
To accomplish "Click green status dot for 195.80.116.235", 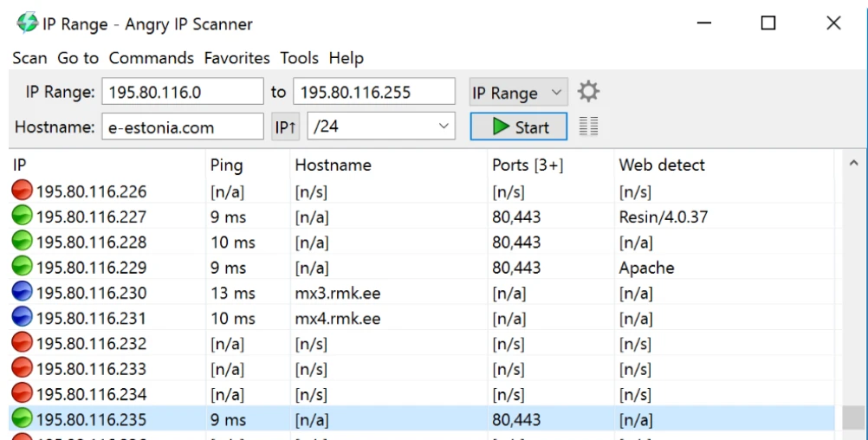I will [x=23, y=419].
